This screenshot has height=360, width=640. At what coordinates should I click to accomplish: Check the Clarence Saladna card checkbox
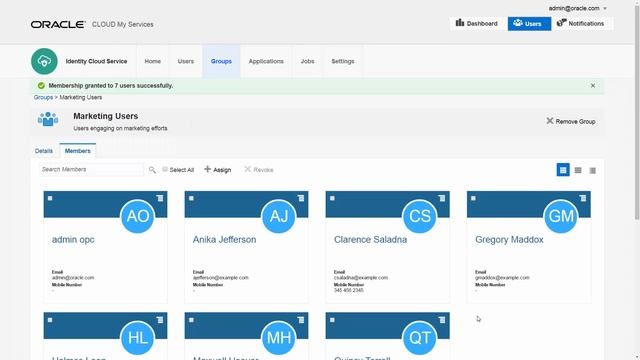pyautogui.click(x=332, y=198)
